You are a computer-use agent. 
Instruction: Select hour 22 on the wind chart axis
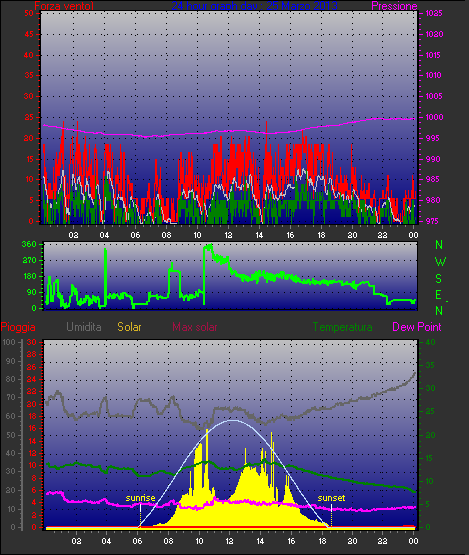click(383, 235)
